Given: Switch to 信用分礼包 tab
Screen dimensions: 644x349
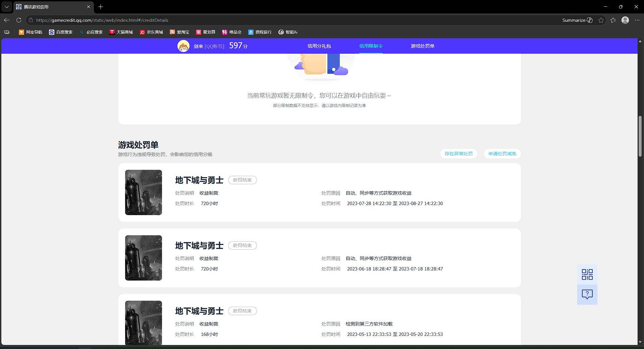Looking at the screenshot, I should point(319,46).
